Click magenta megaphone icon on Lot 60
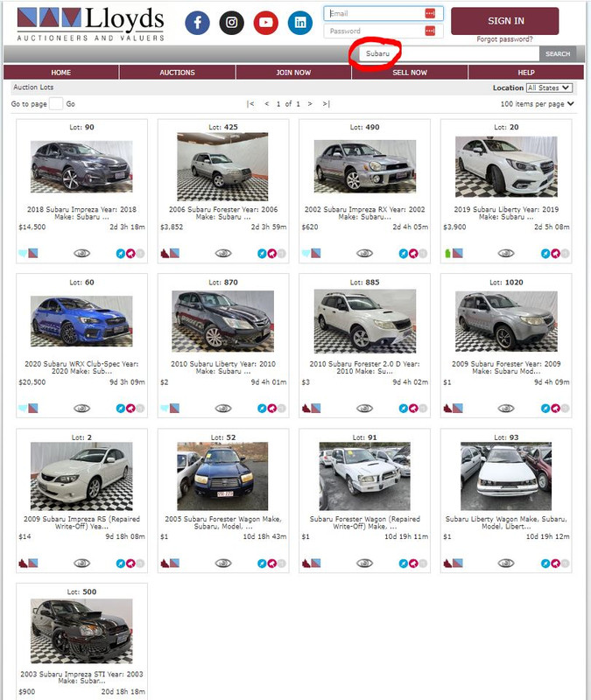591x700 pixels. point(130,408)
